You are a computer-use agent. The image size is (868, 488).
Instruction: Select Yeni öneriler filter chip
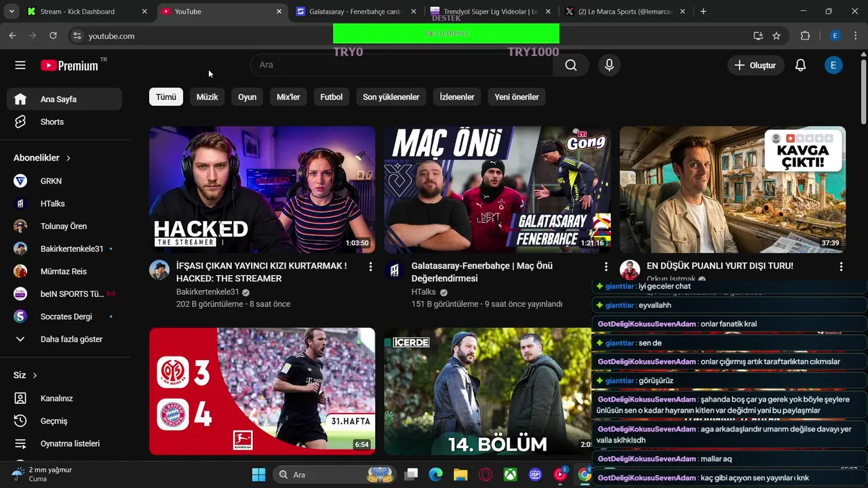pyautogui.click(x=517, y=97)
